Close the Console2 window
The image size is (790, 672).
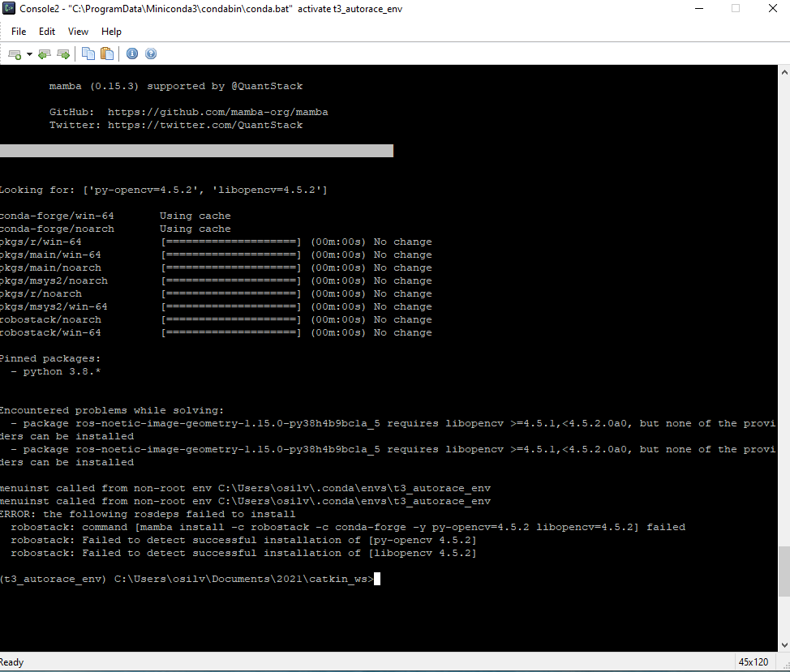point(772,8)
